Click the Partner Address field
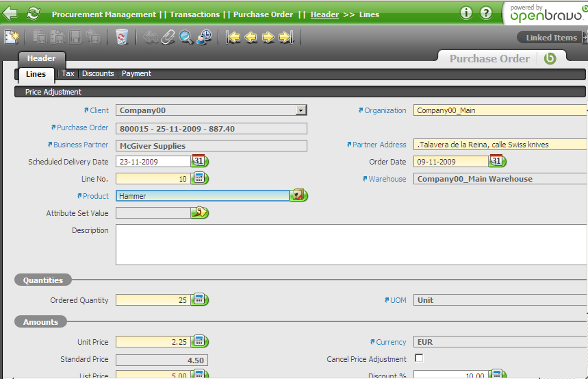 (x=500, y=144)
